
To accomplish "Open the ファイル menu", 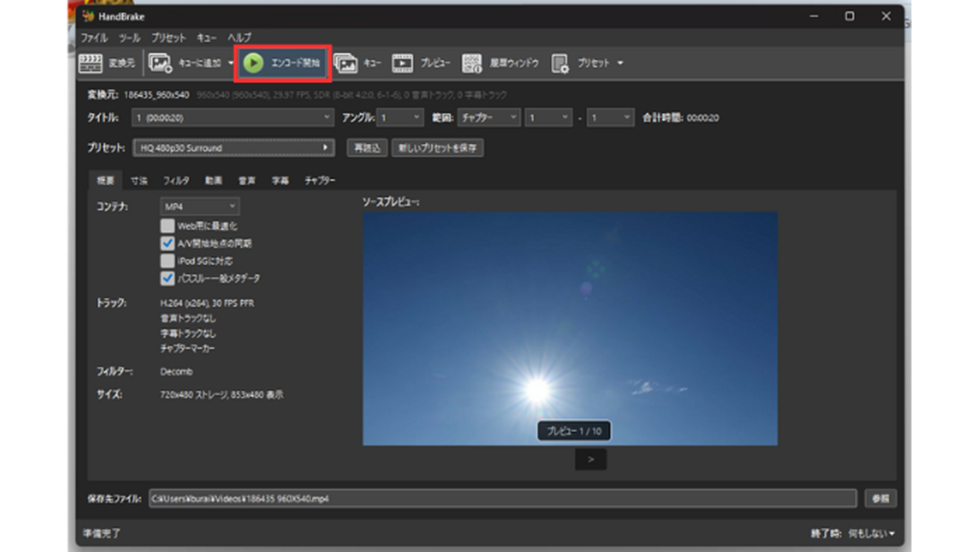I will [94, 39].
